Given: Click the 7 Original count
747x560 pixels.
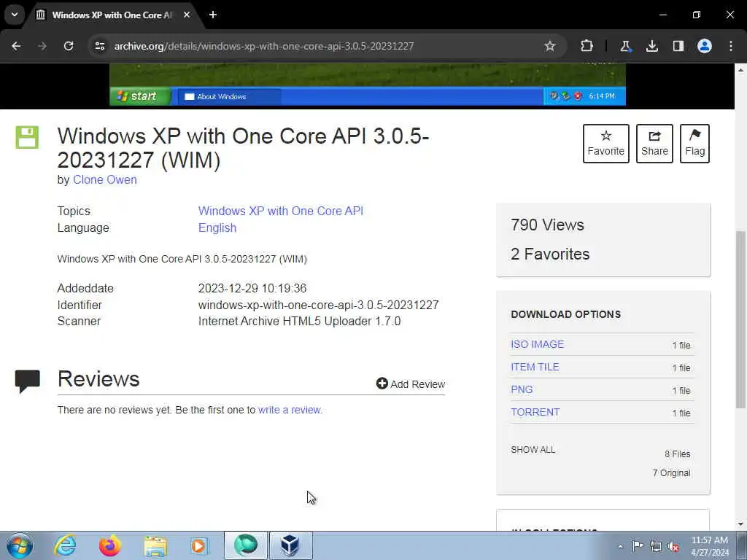Looking at the screenshot, I should pos(671,472).
